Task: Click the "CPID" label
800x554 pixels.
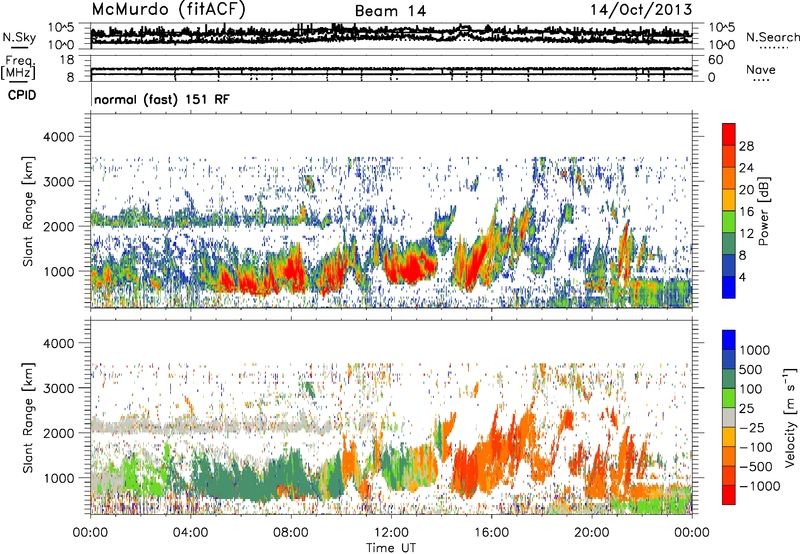Action: pyautogui.click(x=22, y=95)
